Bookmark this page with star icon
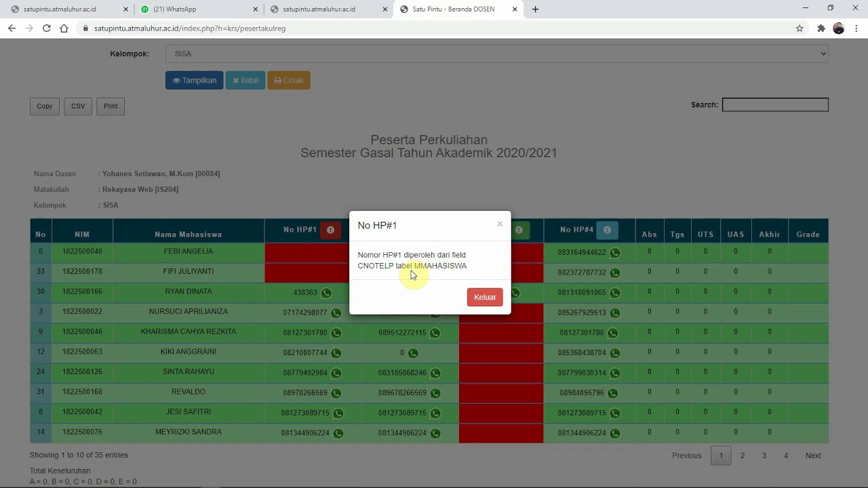Image resolution: width=868 pixels, height=488 pixels. coord(800,28)
